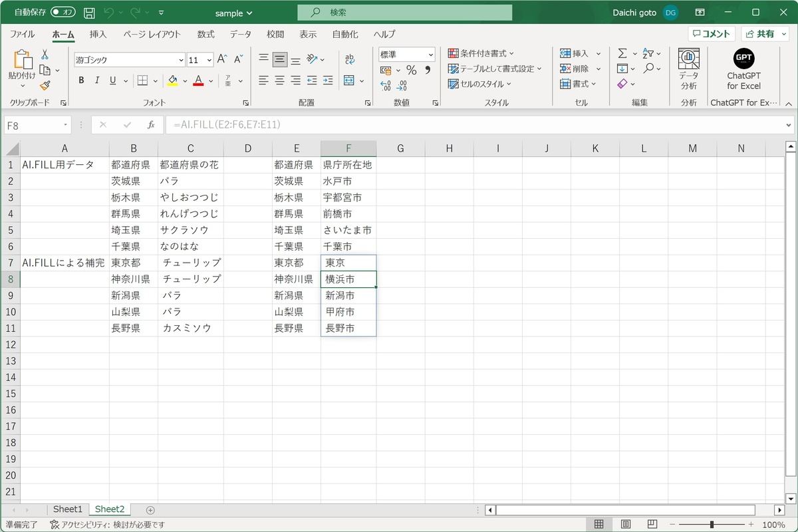The image size is (798, 532).
Task: Click the Increase Indent icon
Action: click(328, 80)
